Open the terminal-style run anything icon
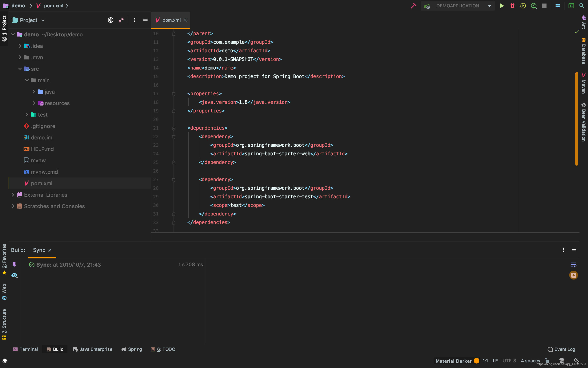588x368 pixels. (571, 6)
